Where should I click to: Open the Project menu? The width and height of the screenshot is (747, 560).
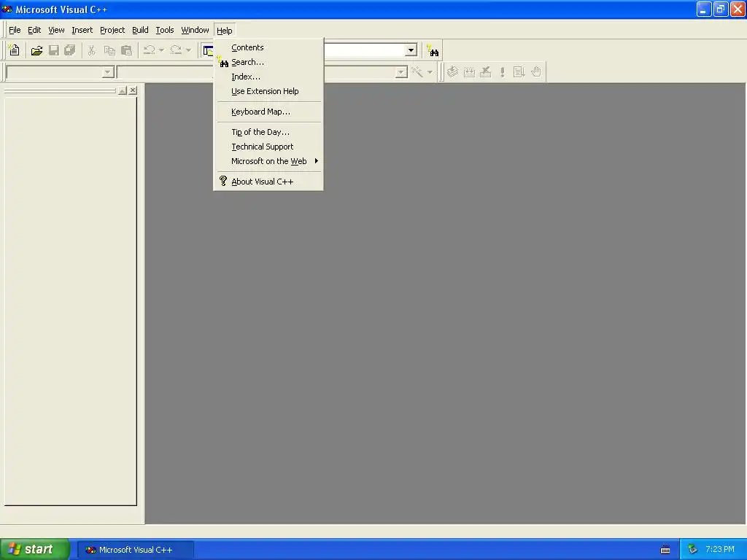click(x=112, y=30)
